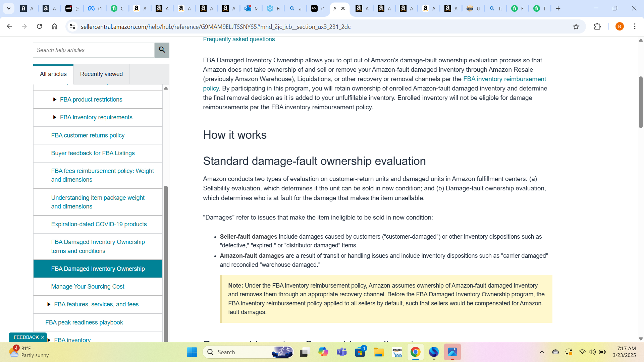Viewport: 644px width, 362px height.
Task: Switch to the Meta AI browser tab
Action: [x=94, y=8]
